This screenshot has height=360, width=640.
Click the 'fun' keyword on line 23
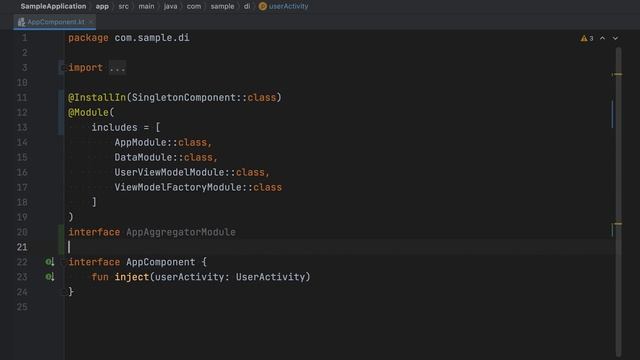pyautogui.click(x=100, y=277)
